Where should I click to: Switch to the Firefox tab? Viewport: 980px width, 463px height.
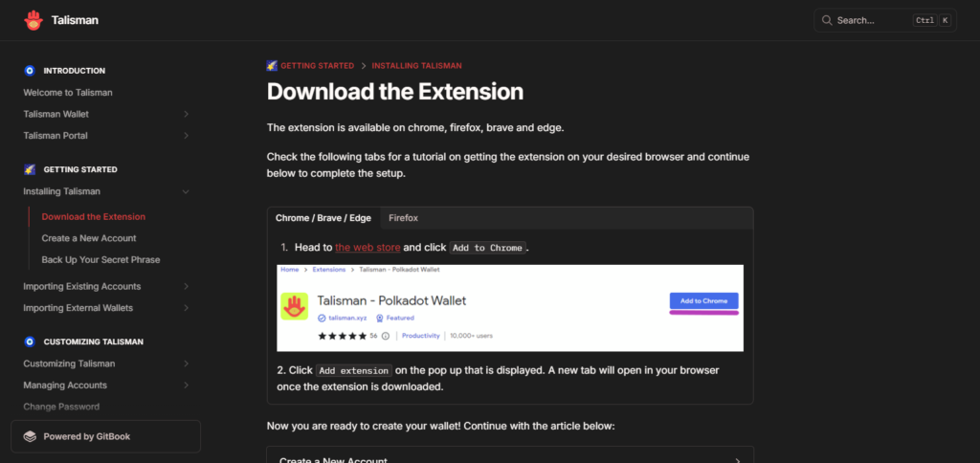pos(403,218)
